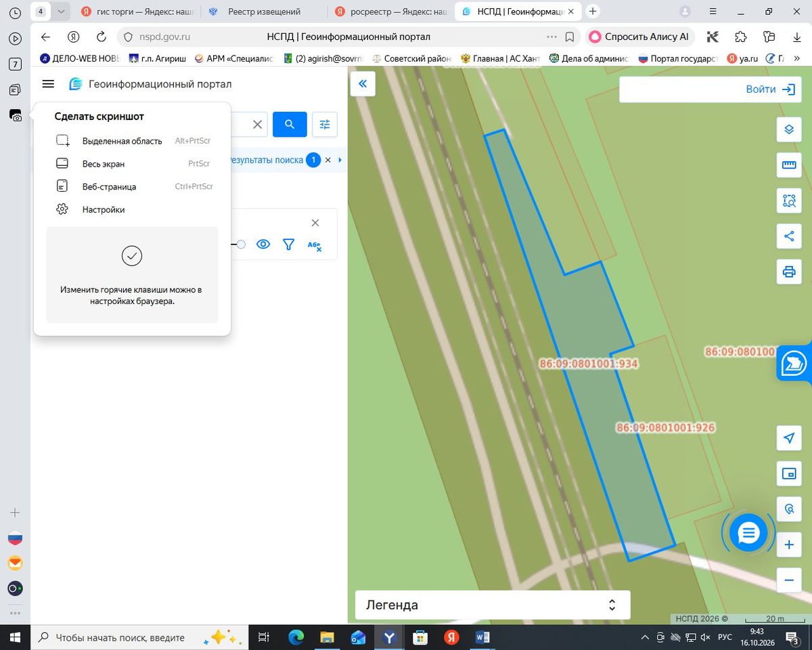This screenshot has width=812, height=650.
Task: Click the Windows Start button
Action: tap(15, 637)
